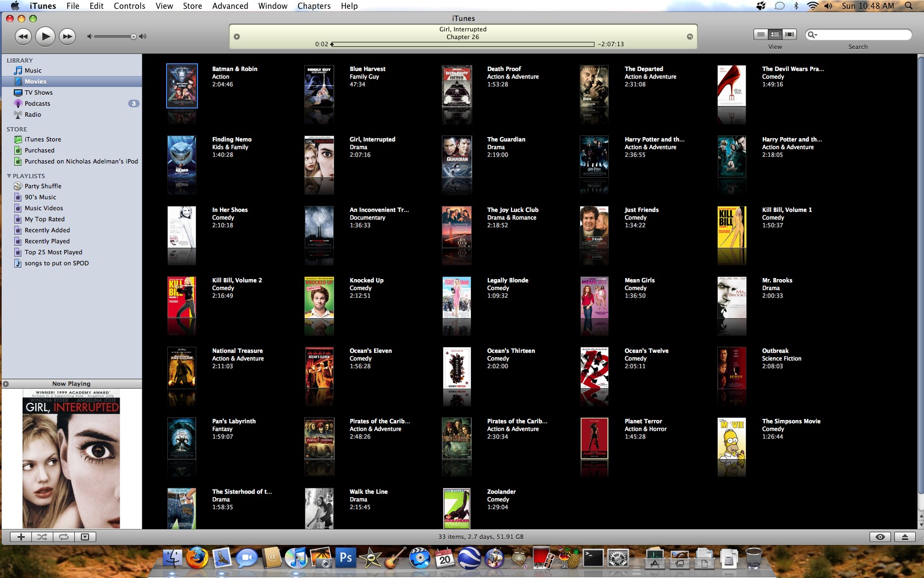924x578 pixels.
Task: Click the diamond playhead on the progress bar
Action: 332,44
